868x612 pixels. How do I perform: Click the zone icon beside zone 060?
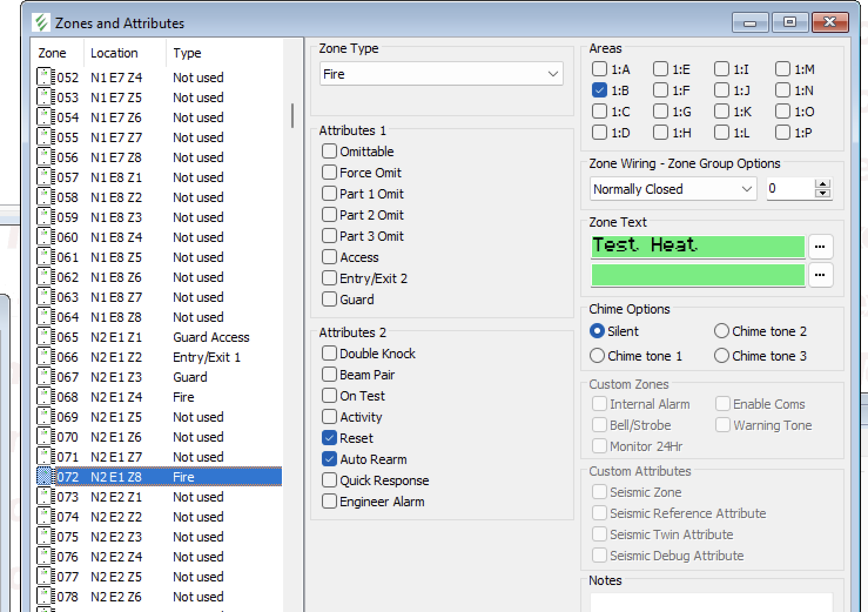[45, 237]
